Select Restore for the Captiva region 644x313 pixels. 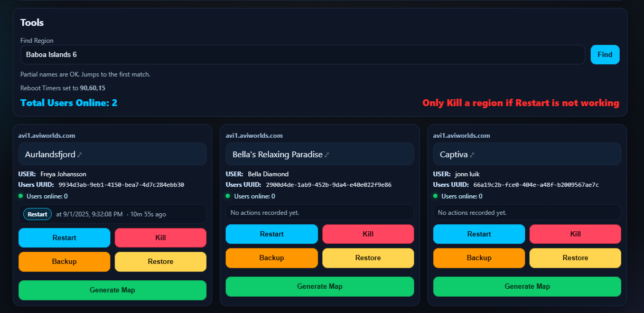pos(575,258)
